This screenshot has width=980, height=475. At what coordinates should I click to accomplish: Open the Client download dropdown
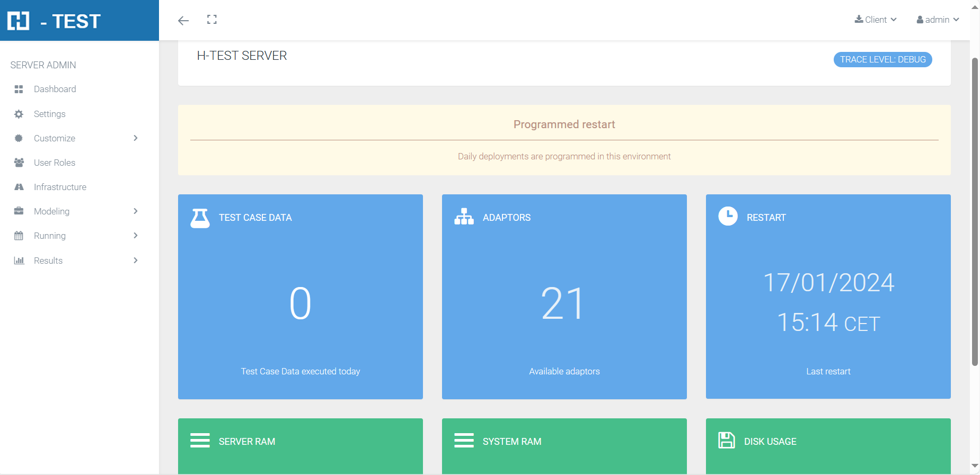(x=876, y=20)
